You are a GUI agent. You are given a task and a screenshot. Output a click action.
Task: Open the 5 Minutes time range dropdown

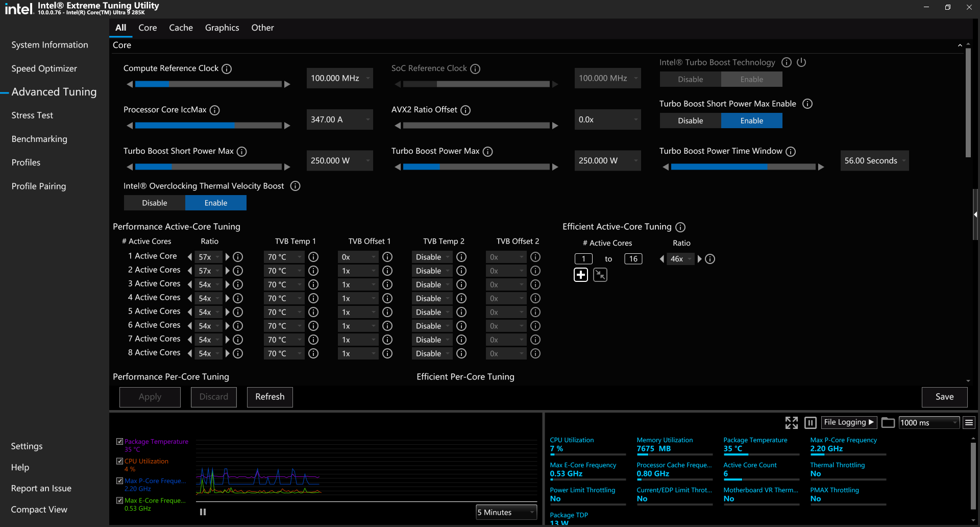click(x=506, y=512)
